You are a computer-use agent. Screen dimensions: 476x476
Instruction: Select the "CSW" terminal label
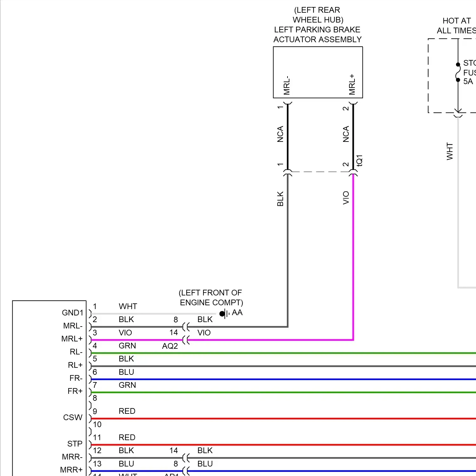[73, 418]
